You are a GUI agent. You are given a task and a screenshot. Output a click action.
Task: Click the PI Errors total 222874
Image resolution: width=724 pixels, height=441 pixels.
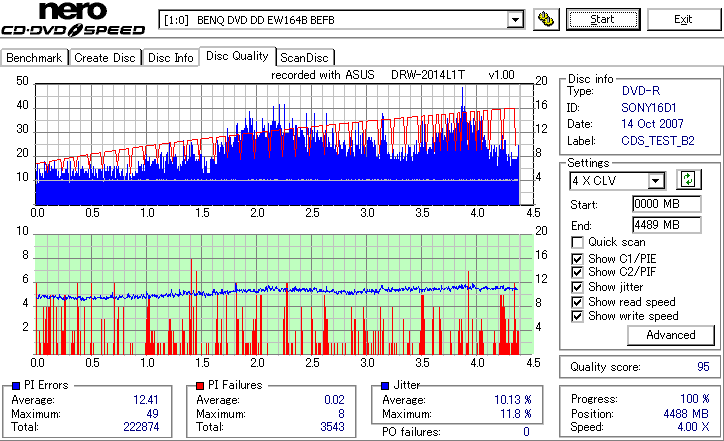(141, 427)
